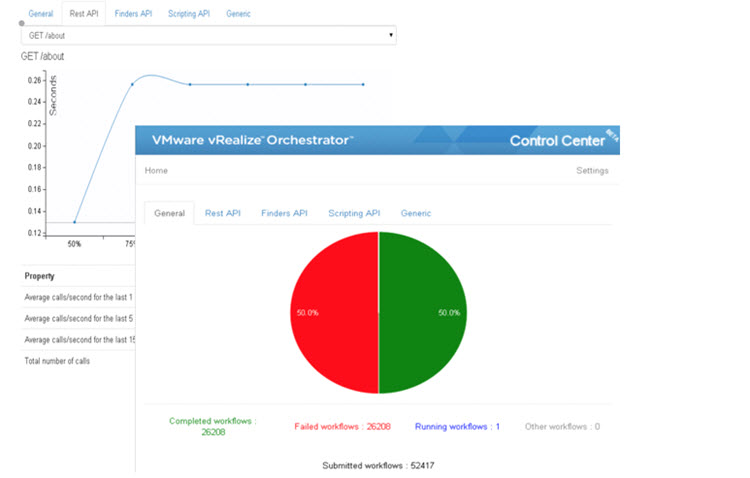Open the Scripting API tab in Control Center
Image resolution: width=750 pixels, height=478 pixels.
[354, 213]
